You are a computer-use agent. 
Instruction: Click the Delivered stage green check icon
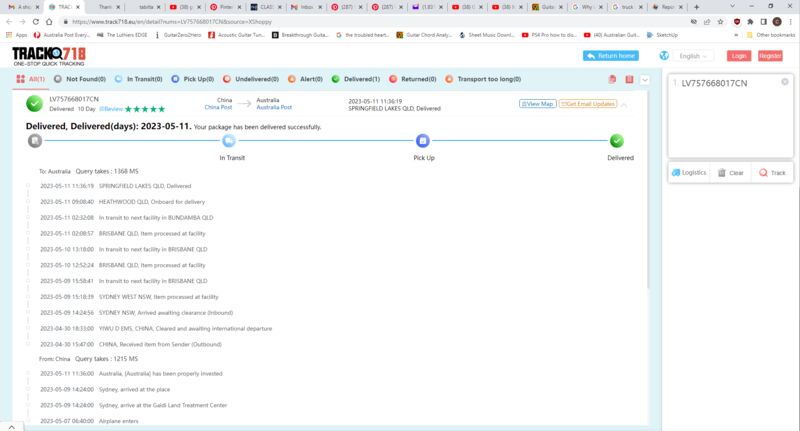point(617,140)
